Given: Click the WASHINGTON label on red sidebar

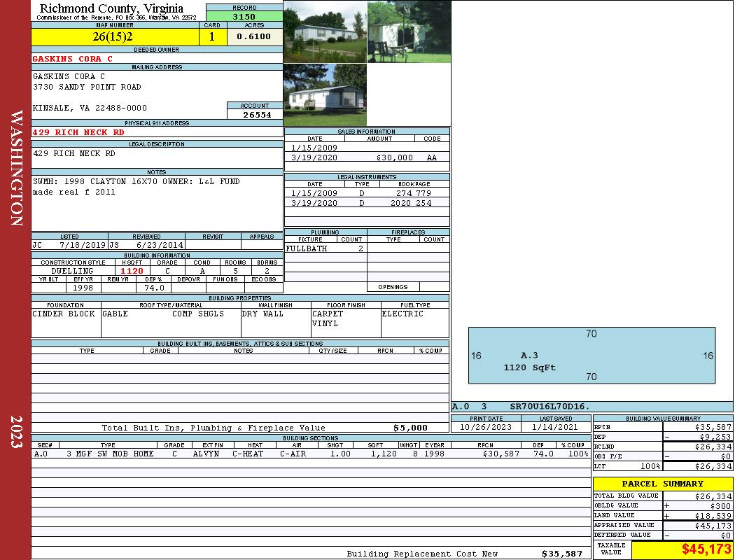Looking at the screenshot, I should [x=16, y=167].
